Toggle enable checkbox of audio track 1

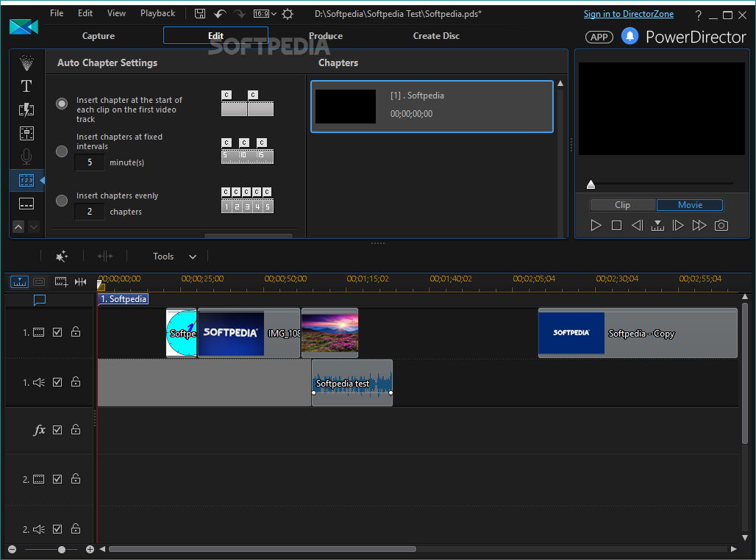click(x=57, y=382)
